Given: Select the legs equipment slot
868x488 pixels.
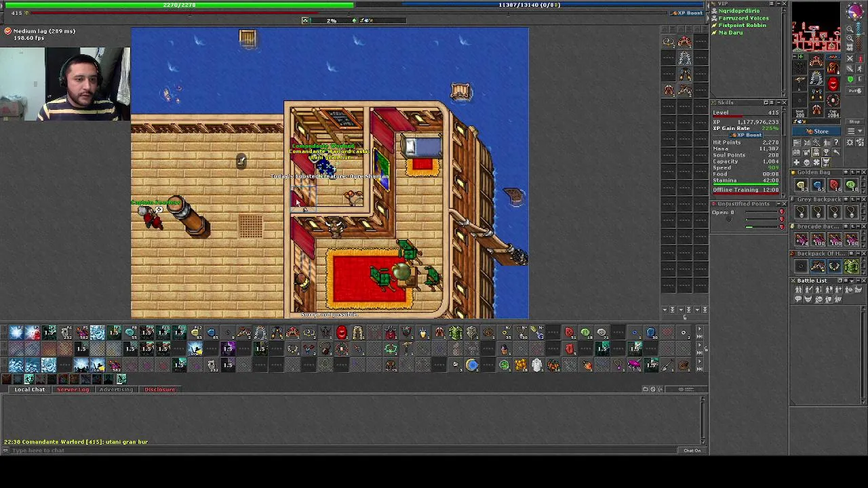Looking at the screenshot, I should tap(816, 93).
